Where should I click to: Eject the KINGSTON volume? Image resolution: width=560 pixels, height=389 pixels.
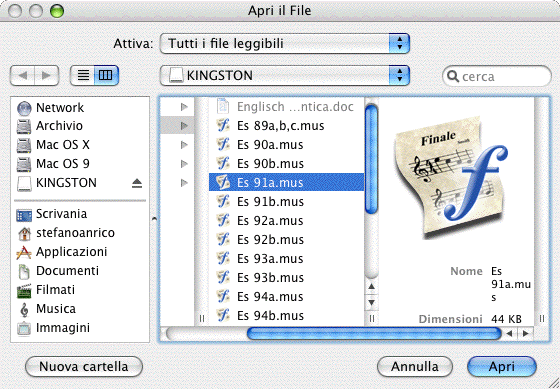(137, 183)
